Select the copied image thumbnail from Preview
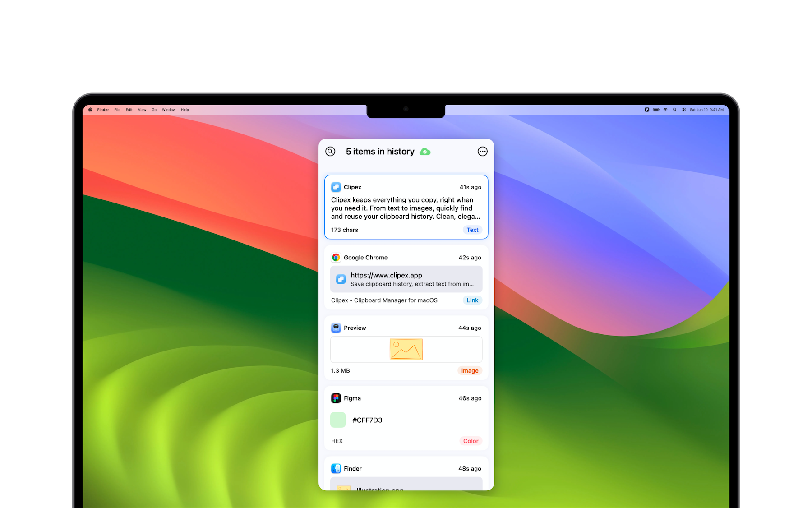Viewport: 812px width, 508px height. (406, 350)
